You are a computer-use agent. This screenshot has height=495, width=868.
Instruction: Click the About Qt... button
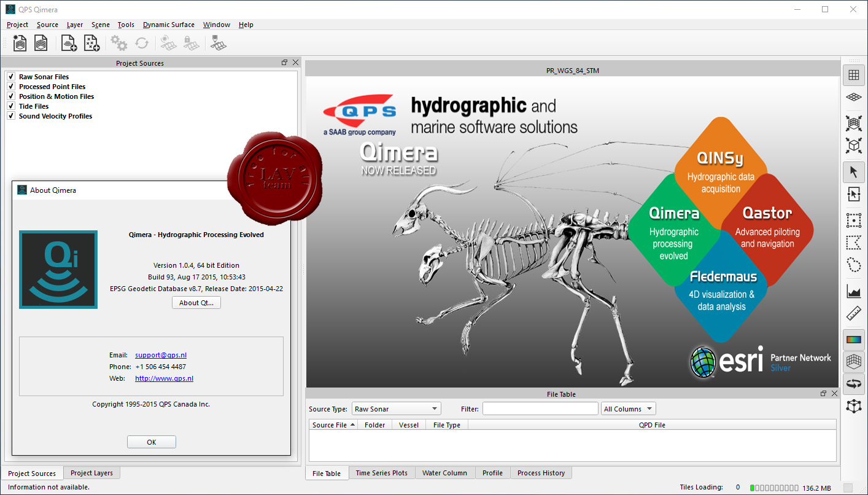196,303
